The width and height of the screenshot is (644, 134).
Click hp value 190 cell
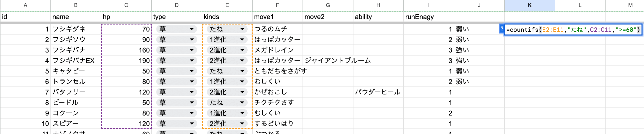pyautogui.click(x=126, y=60)
